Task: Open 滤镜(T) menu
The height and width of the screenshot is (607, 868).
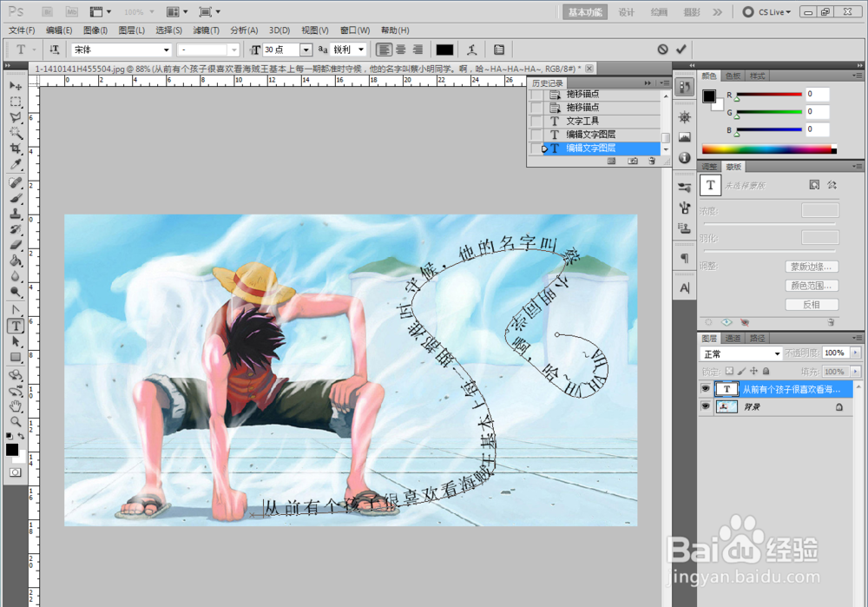Action: point(206,30)
